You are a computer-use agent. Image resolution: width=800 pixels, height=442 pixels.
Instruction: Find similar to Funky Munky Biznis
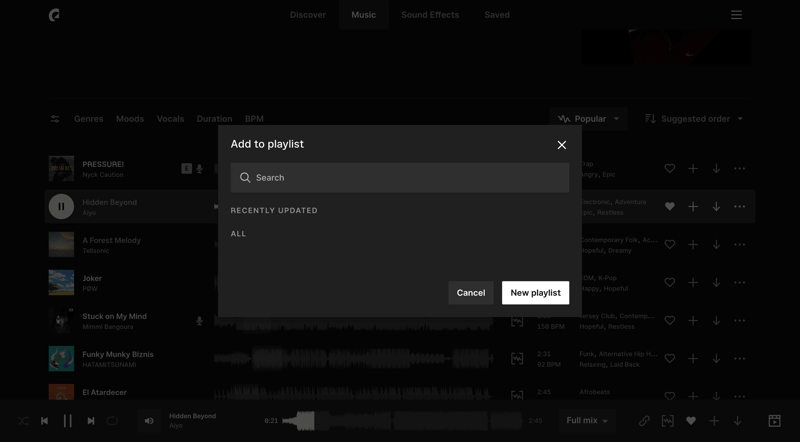pos(517,359)
